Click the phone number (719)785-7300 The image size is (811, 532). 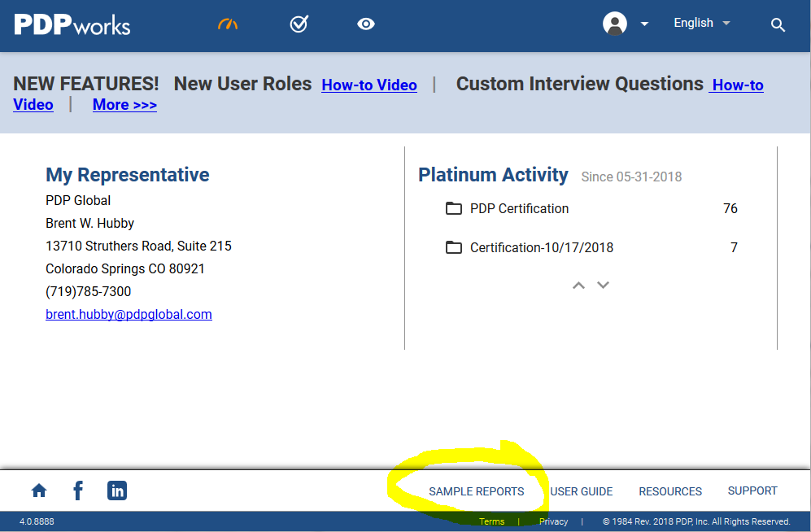(89, 291)
